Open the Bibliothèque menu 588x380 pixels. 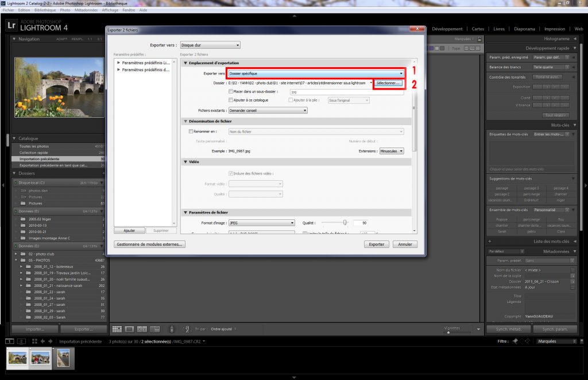[45, 10]
